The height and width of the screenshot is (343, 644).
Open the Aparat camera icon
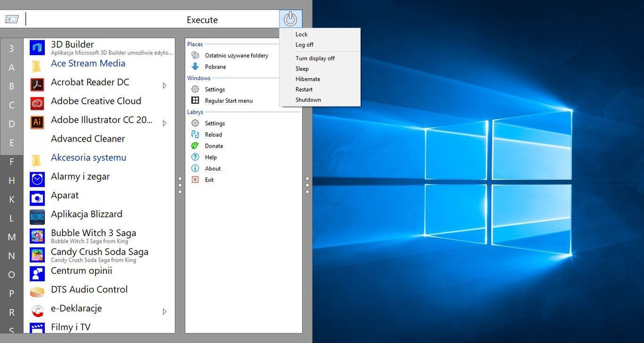(x=37, y=198)
